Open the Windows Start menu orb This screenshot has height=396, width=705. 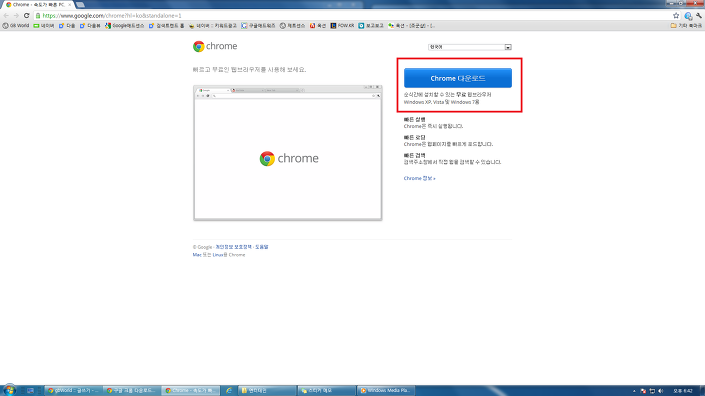pyautogui.click(x=9, y=390)
